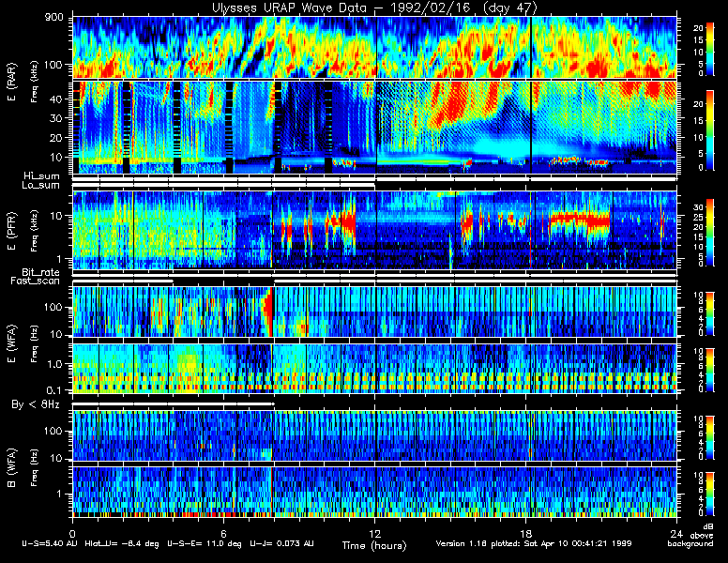The height and width of the screenshot is (563, 728).
Task: Click the B (WFA) 10-100 Hz spectrogram panel
Action: point(374,435)
